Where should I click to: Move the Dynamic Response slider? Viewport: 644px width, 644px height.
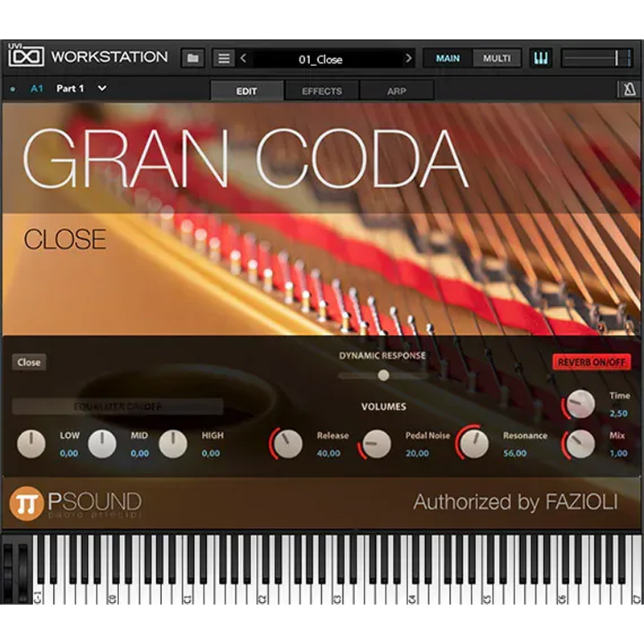[x=382, y=374]
